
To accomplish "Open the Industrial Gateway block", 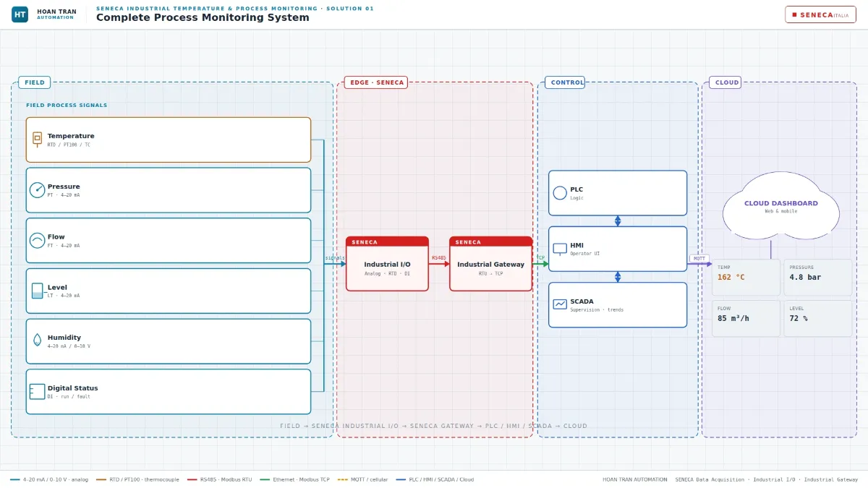I will pyautogui.click(x=490, y=264).
